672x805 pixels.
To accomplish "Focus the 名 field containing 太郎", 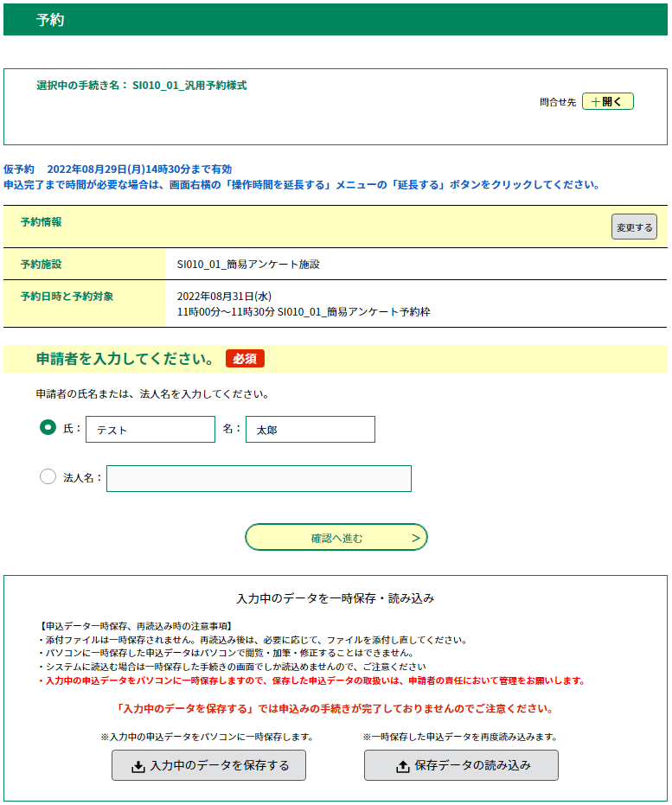I will (x=310, y=430).
